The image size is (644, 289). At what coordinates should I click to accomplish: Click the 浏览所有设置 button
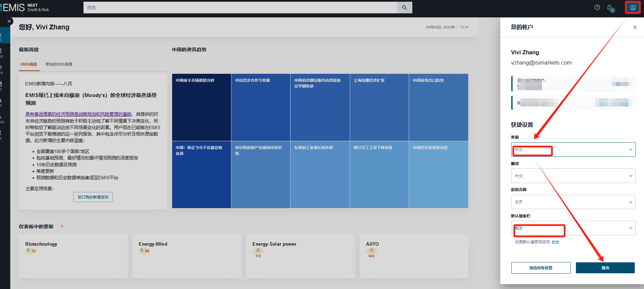[541, 268]
